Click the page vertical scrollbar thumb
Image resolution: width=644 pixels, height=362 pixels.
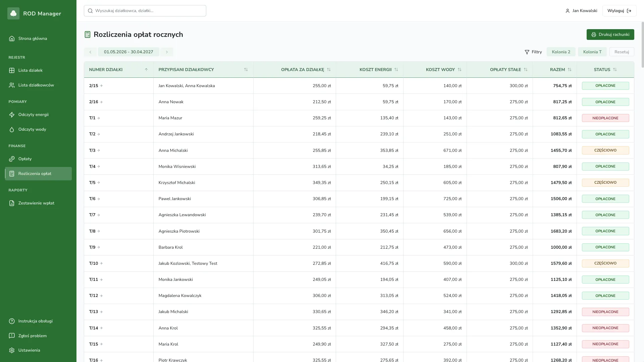point(642,45)
